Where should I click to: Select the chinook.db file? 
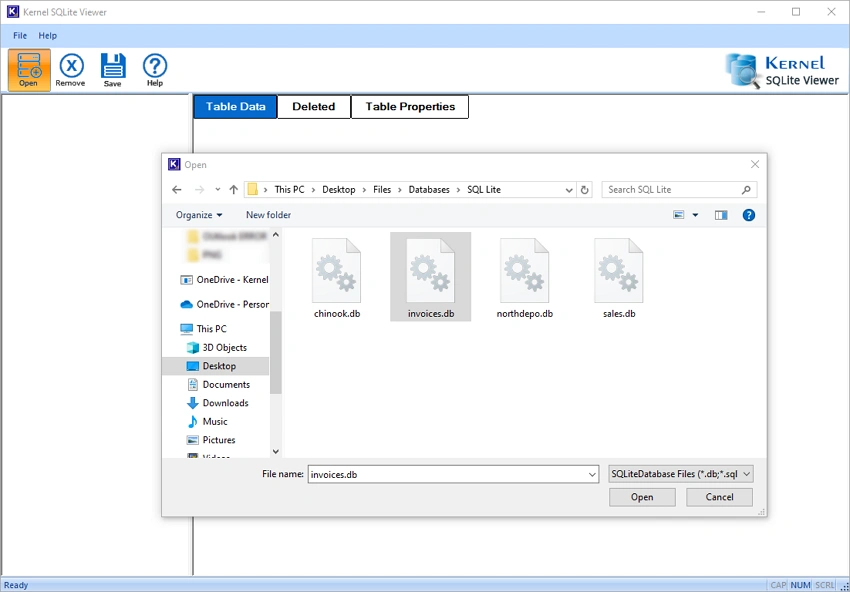[x=337, y=278]
